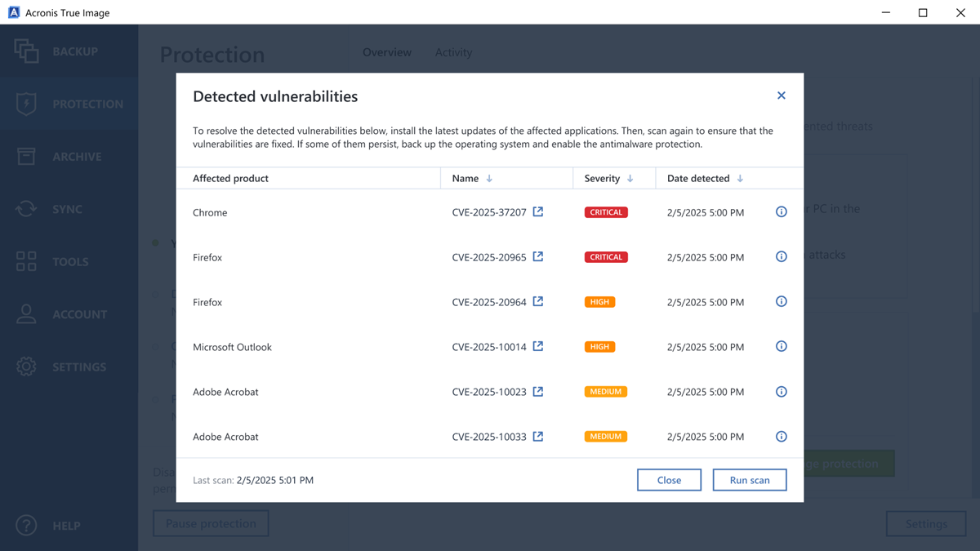Sort vulnerabilities by Severity column arrow
The height and width of the screenshot is (551, 980).
pyautogui.click(x=630, y=179)
